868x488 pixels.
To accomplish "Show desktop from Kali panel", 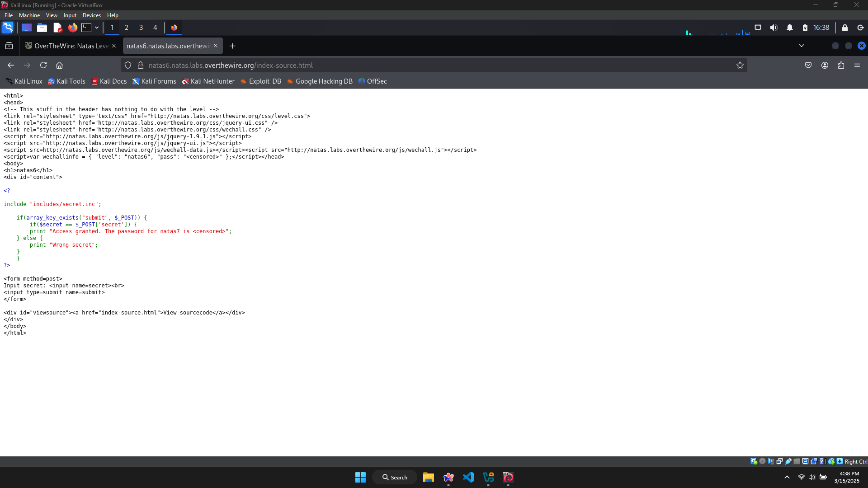I will coord(27,28).
